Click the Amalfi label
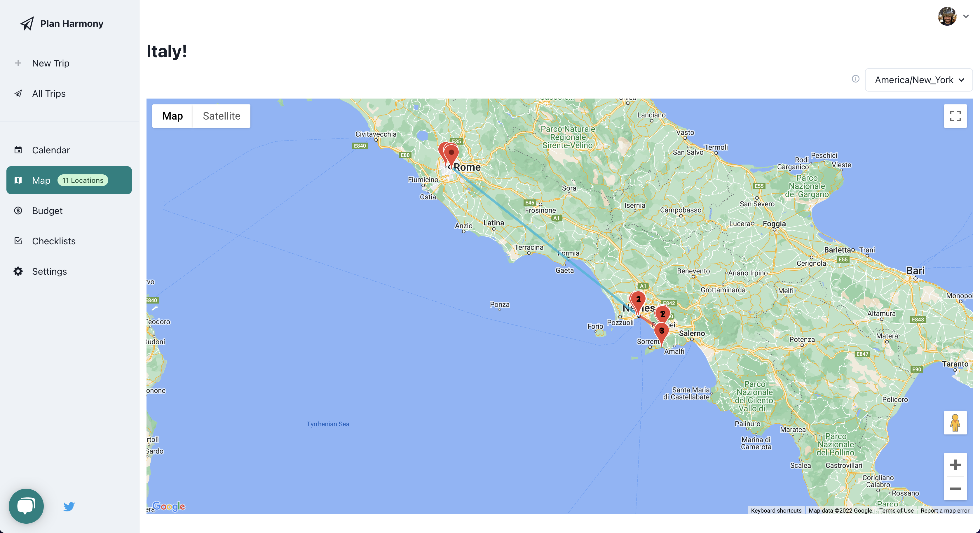 (x=674, y=351)
